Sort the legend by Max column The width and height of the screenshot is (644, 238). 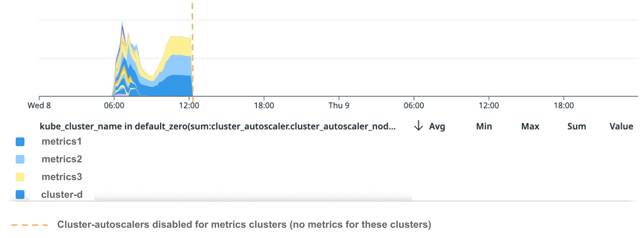click(x=530, y=126)
